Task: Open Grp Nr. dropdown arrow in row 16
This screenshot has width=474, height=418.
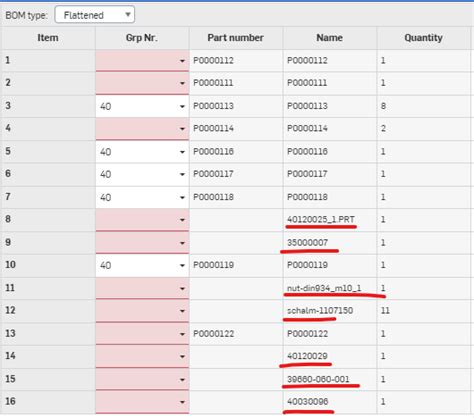Action: (x=182, y=402)
